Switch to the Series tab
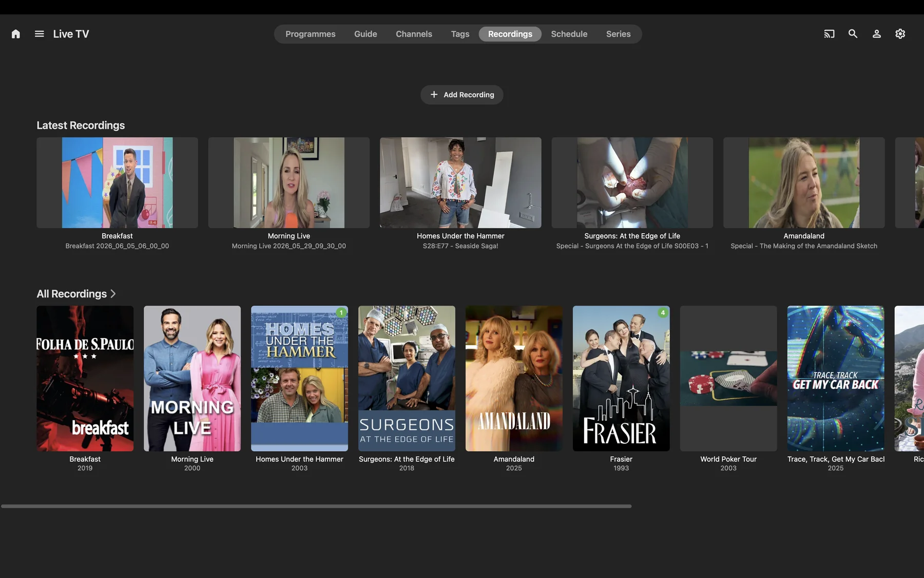The height and width of the screenshot is (578, 924). [618, 34]
